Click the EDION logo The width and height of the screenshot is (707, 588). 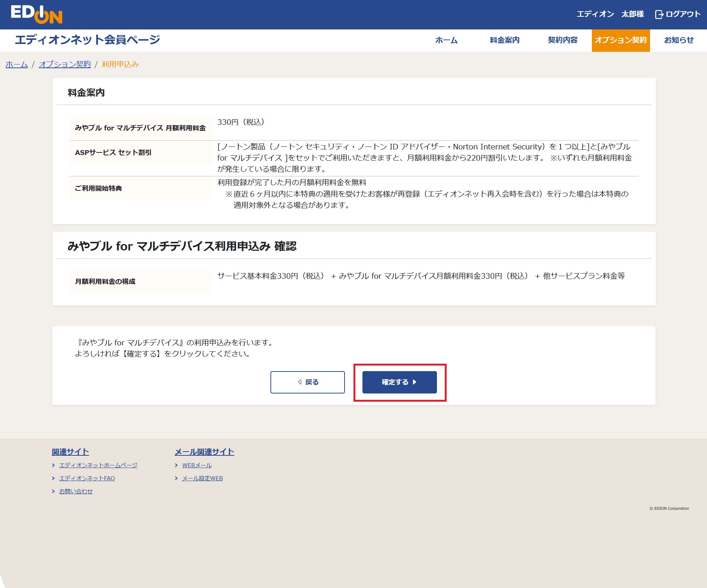(36, 14)
